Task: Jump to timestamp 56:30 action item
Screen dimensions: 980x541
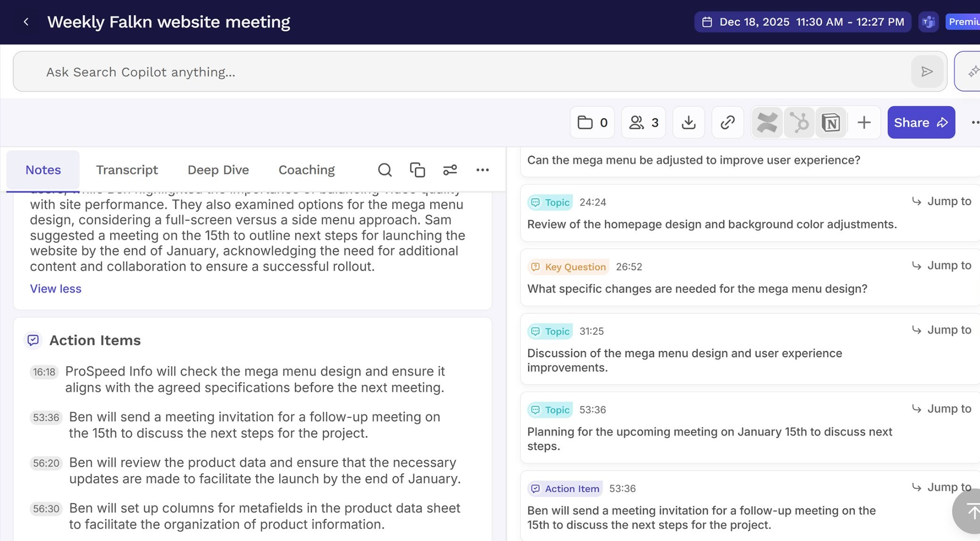Action: point(46,509)
